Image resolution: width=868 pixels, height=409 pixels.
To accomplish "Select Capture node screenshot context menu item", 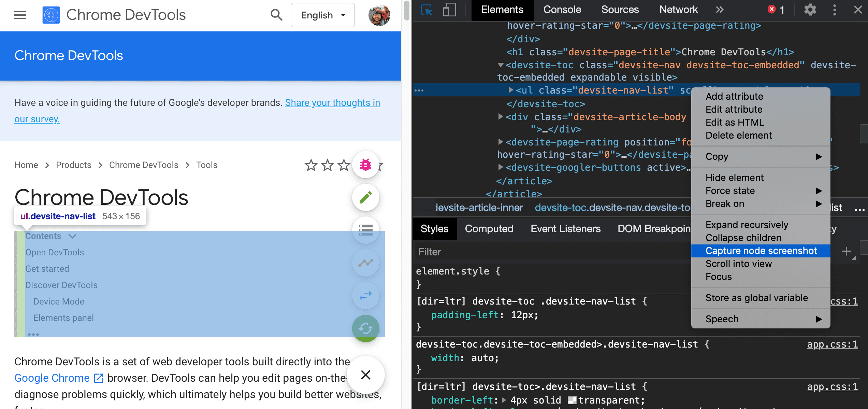I will pyautogui.click(x=761, y=251).
